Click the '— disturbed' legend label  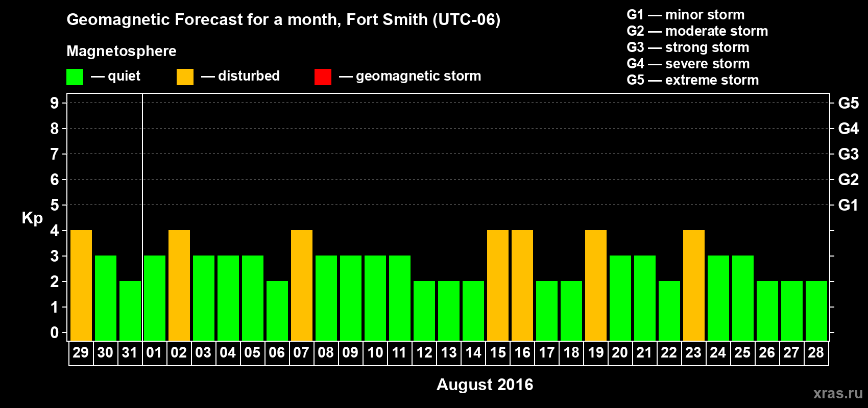[240, 76]
